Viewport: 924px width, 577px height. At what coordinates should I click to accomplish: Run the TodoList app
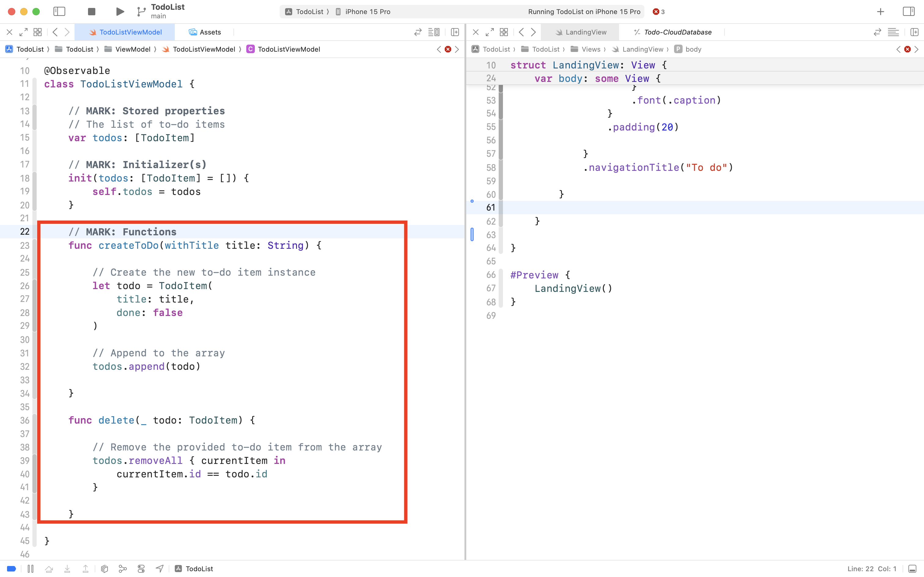119,11
